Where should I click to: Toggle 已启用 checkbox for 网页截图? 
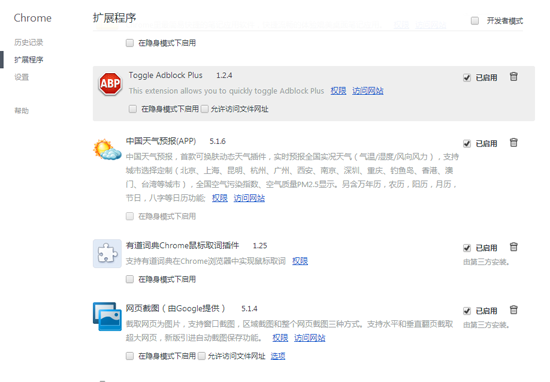tap(467, 311)
